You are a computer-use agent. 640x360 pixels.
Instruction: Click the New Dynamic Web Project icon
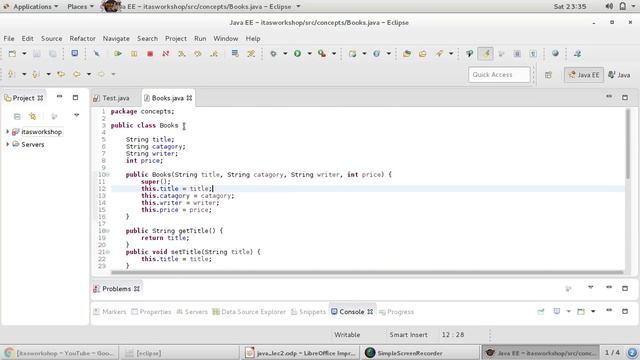[x=352, y=53]
